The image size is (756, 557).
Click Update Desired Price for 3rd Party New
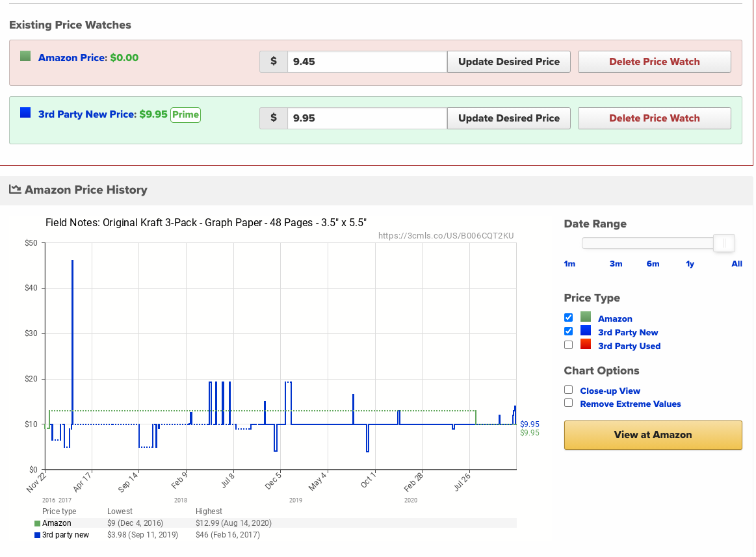[x=509, y=118]
